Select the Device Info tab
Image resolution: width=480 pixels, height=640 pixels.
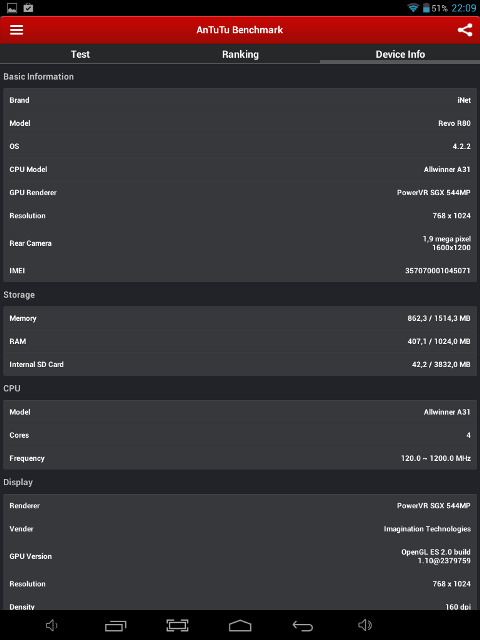400,54
